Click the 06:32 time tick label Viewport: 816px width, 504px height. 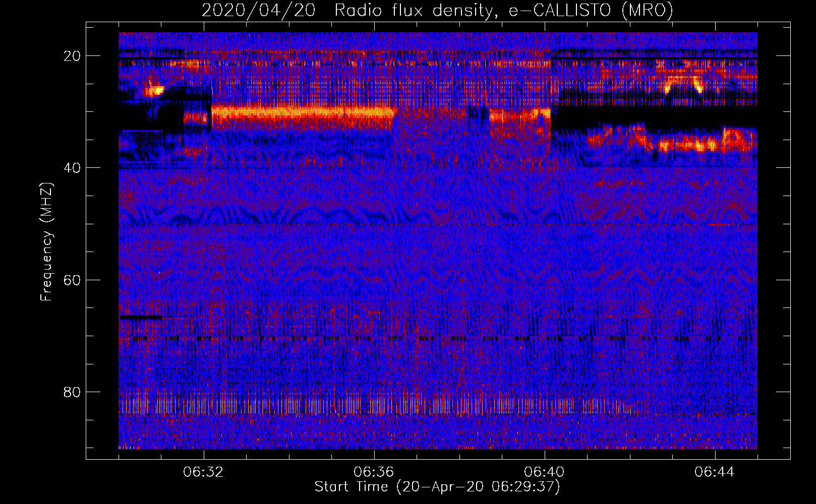(x=204, y=472)
